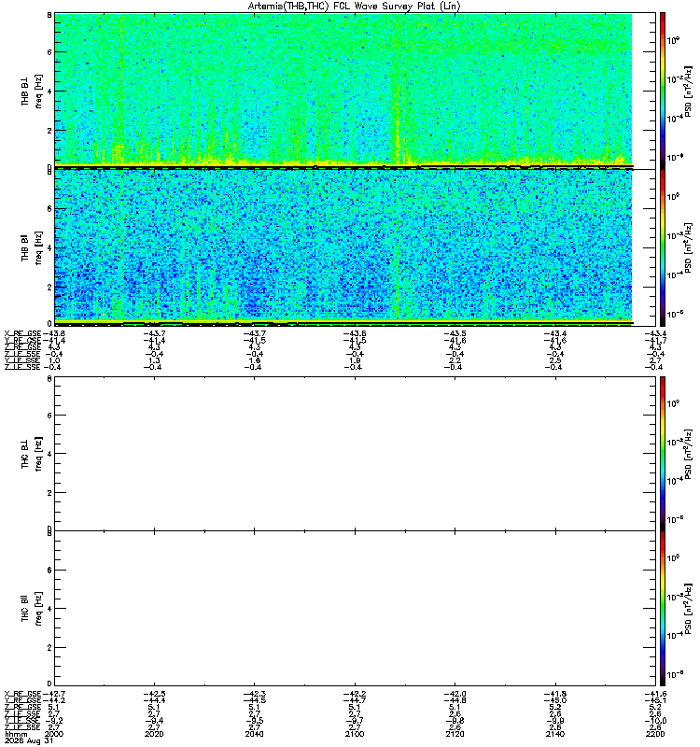The height and width of the screenshot is (747, 700).
Task: Click the bottom THC PSD color bar
Action: tap(663, 609)
